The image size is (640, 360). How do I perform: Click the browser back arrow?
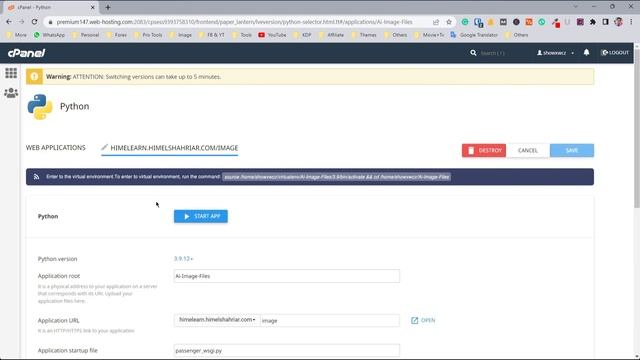pos(9,22)
